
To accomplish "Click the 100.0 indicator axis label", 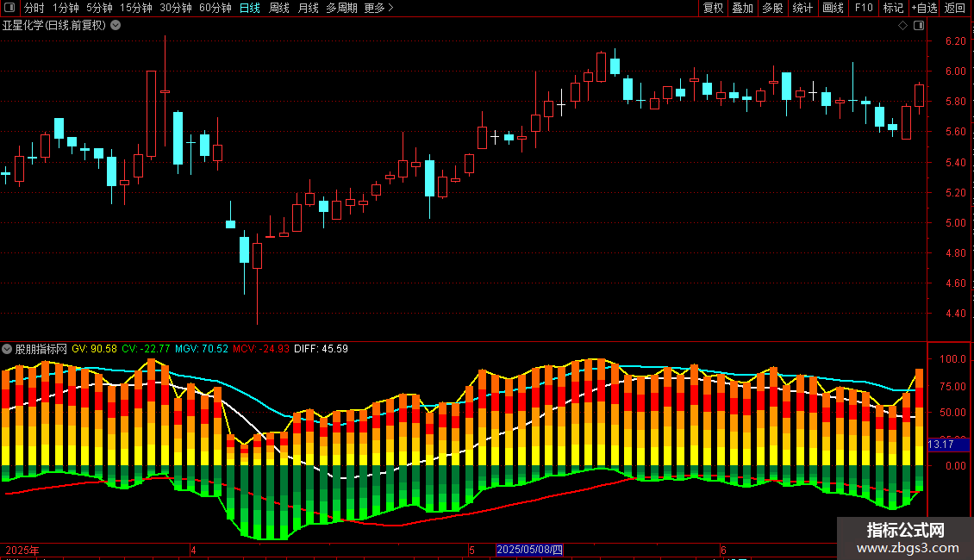I will 952,359.
